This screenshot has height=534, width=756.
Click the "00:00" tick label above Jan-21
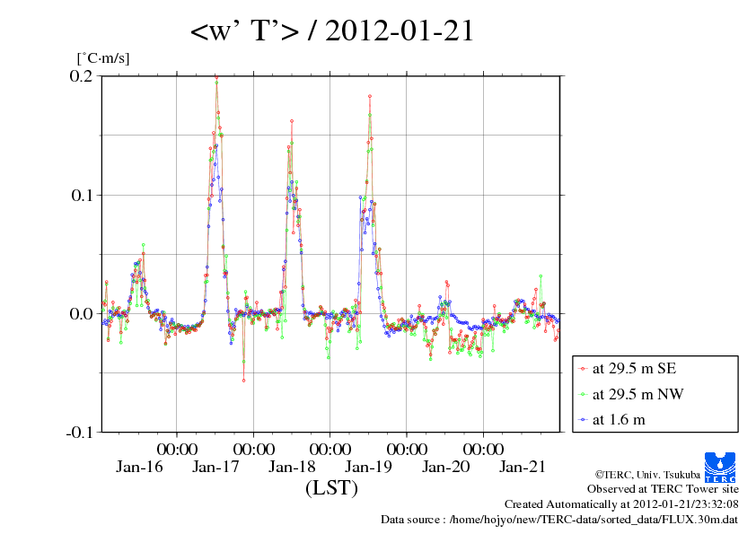pyautogui.click(x=483, y=449)
